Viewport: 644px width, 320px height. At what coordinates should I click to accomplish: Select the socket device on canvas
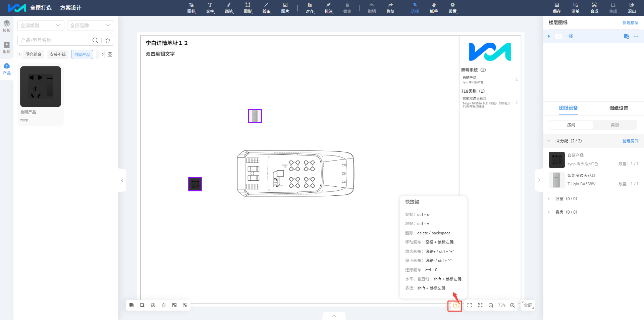click(195, 184)
